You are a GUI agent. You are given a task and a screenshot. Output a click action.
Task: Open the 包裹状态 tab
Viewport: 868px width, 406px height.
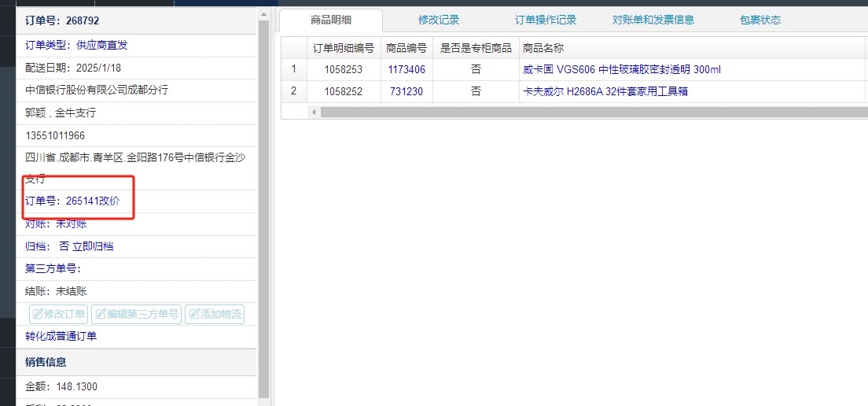(760, 20)
